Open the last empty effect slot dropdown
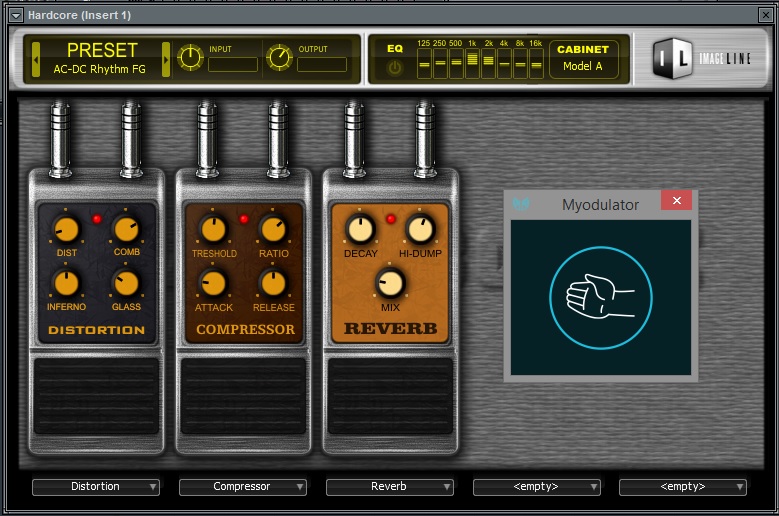779x516 pixels. click(683, 487)
